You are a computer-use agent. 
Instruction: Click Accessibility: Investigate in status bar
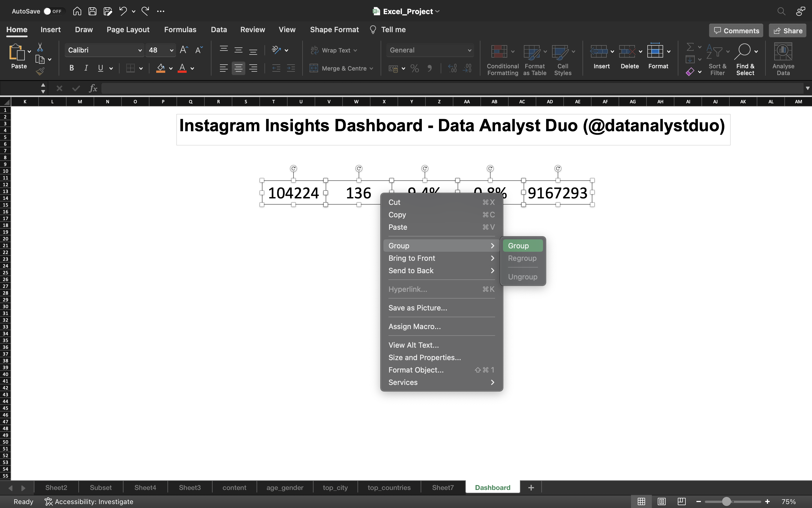(x=89, y=502)
